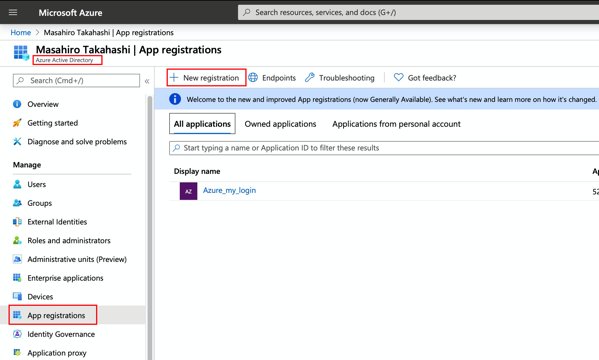
Task: Click the Azure Active Directory subtitle
Action: [64, 60]
